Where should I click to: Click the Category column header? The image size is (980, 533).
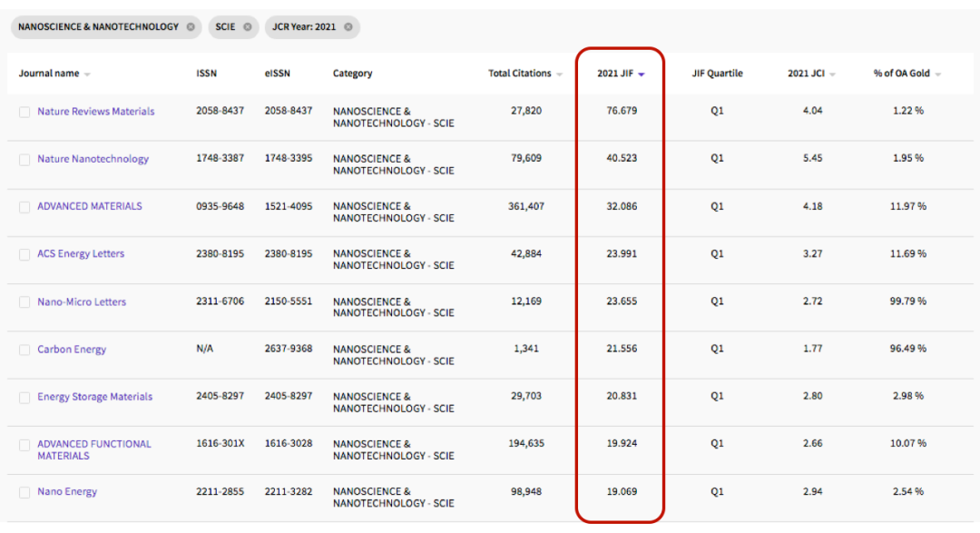(x=352, y=74)
